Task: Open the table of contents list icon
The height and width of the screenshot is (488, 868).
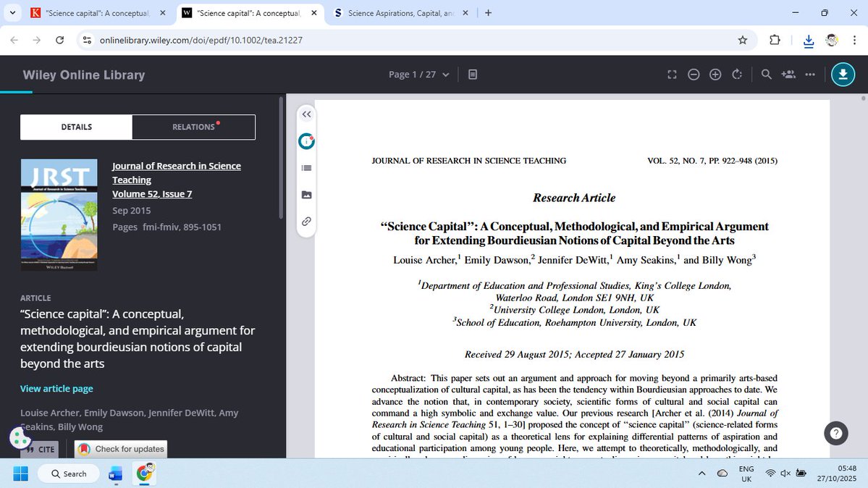Action: [307, 169]
